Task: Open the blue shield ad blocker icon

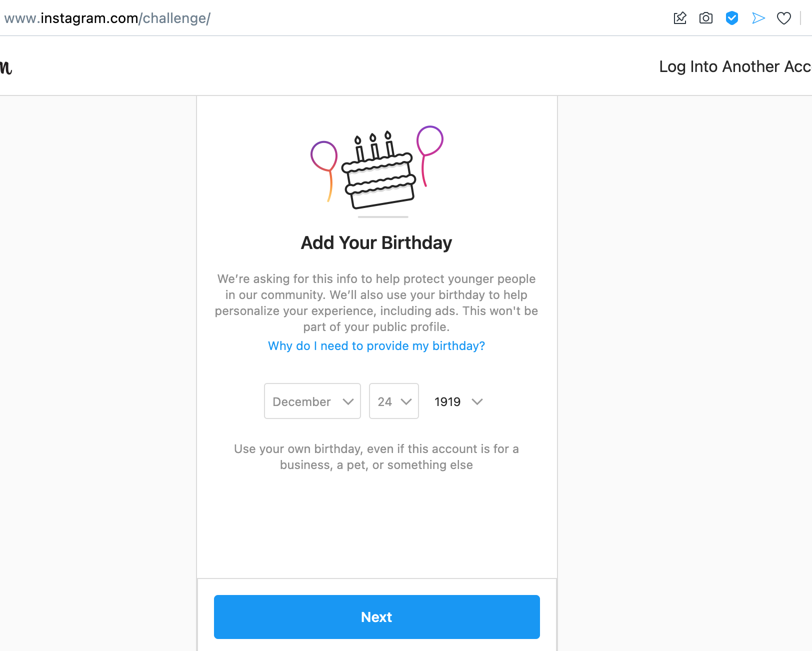Action: (732, 18)
